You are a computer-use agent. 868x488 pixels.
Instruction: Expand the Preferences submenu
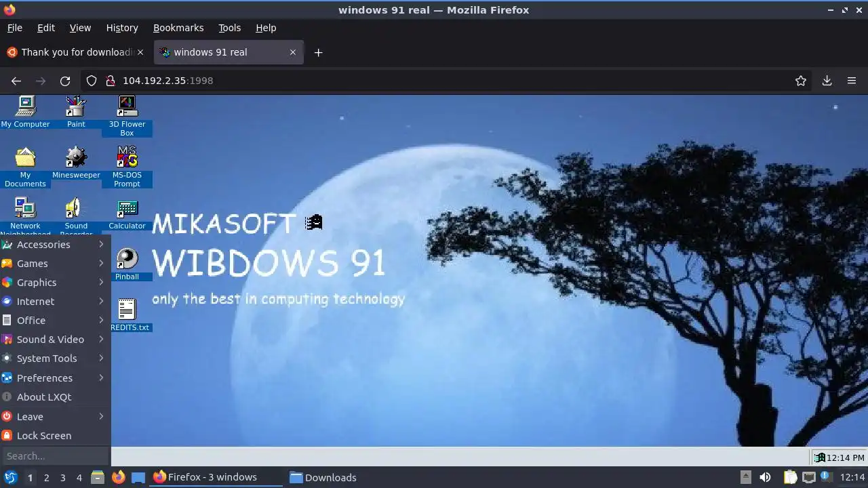coord(55,378)
